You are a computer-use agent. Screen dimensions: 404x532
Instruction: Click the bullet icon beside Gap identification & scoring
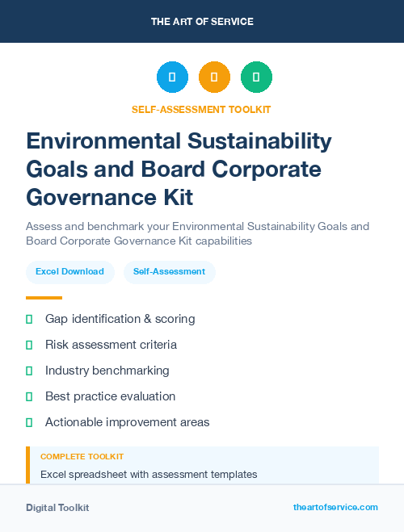[29, 319]
